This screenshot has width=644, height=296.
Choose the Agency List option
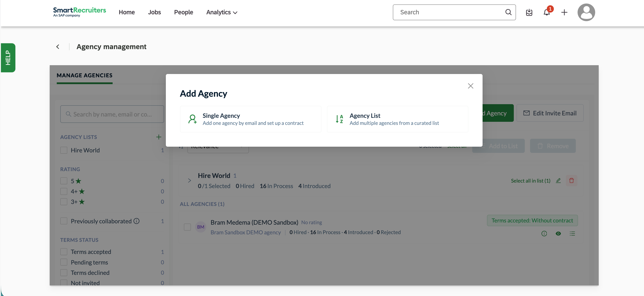coord(397,119)
